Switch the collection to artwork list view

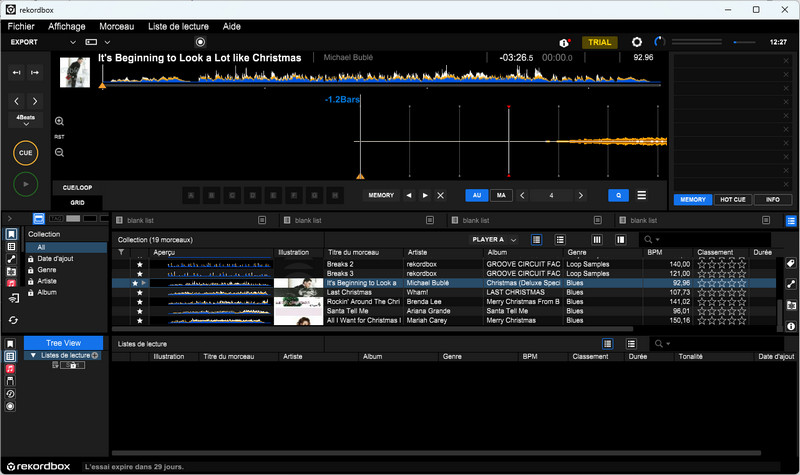click(x=536, y=240)
